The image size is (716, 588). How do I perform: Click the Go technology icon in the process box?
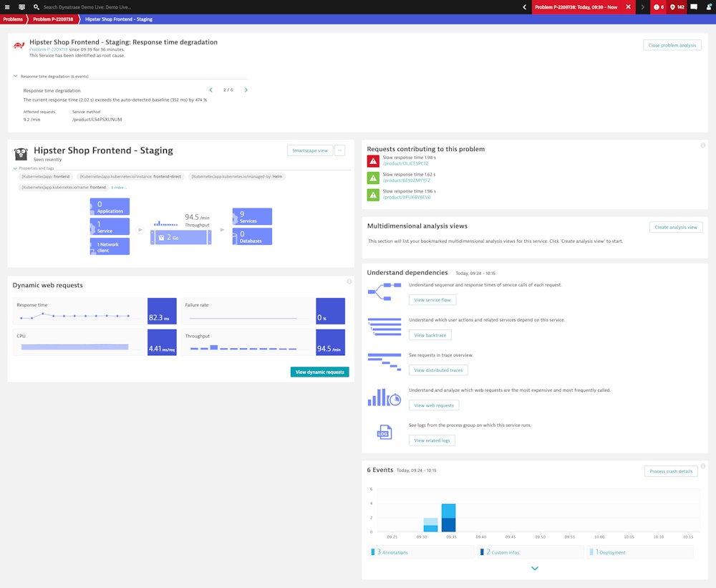tap(163, 238)
